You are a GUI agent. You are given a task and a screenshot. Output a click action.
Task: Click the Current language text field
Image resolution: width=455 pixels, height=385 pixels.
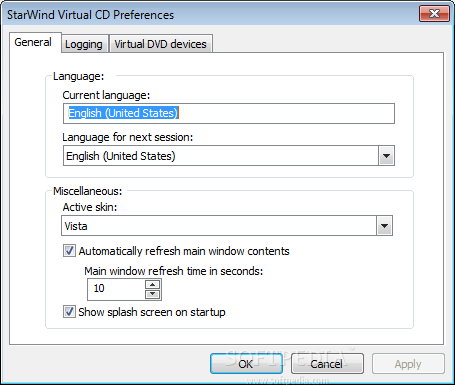[229, 113]
